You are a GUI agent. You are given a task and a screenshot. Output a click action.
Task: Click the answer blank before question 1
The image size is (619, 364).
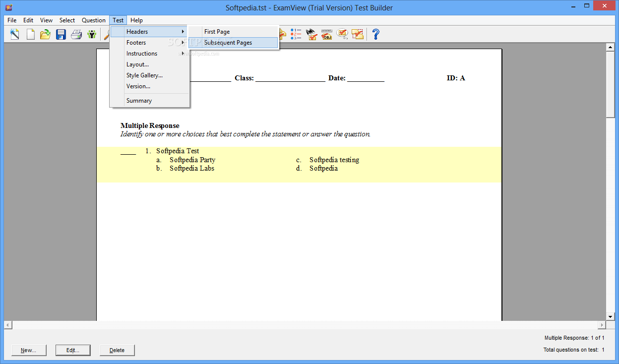pos(128,153)
